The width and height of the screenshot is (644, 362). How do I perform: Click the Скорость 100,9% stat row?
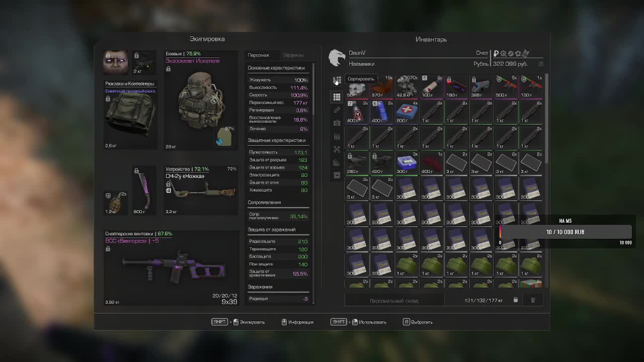pyautogui.click(x=278, y=95)
